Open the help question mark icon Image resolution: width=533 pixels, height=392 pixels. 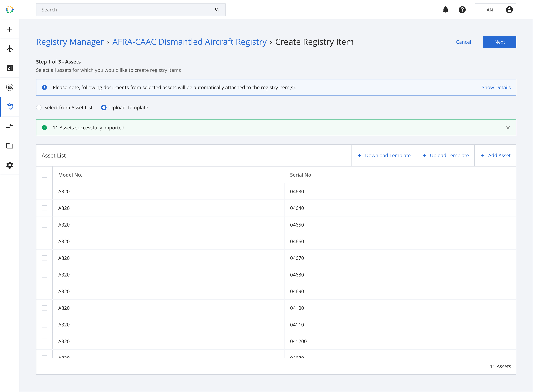tap(462, 10)
